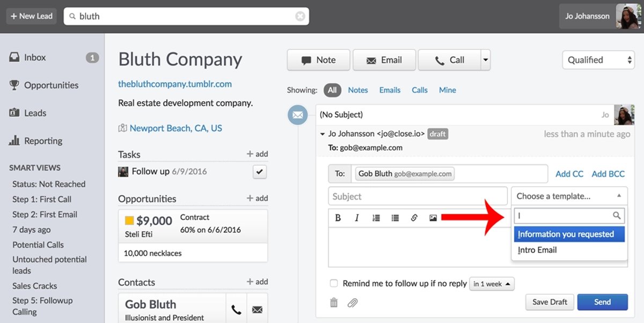Open the Qualified lead status dropdown

(598, 60)
